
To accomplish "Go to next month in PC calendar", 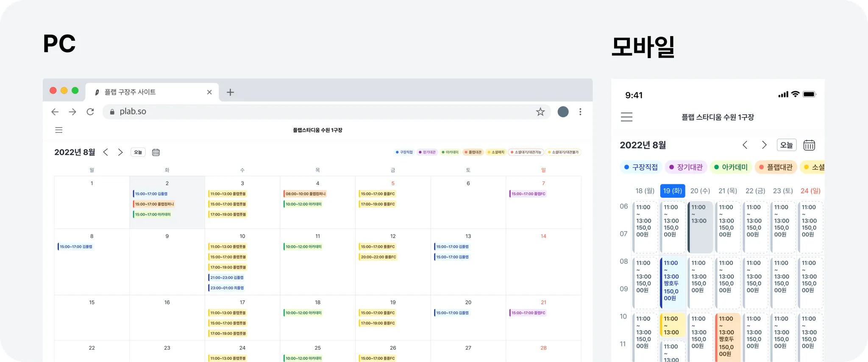I will (x=120, y=152).
